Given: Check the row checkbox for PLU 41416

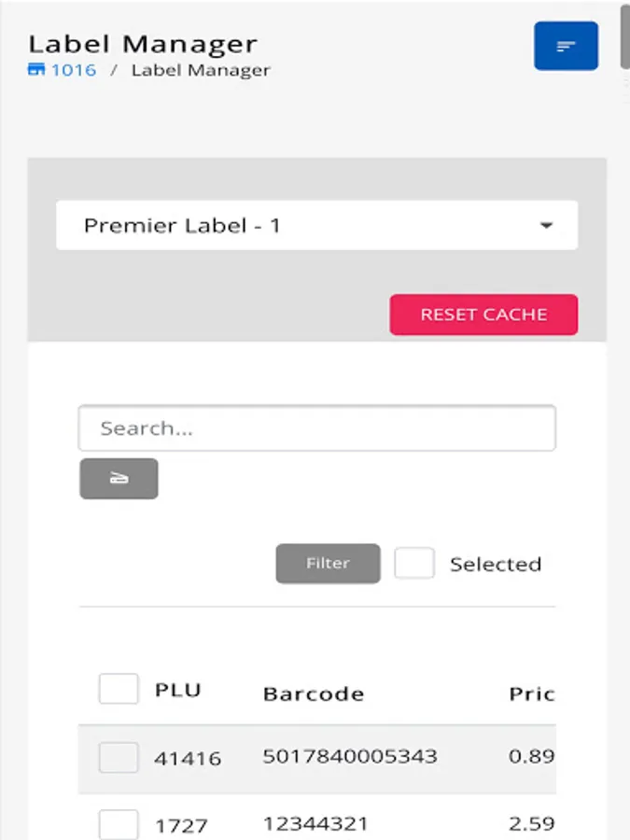Looking at the screenshot, I should [119, 757].
